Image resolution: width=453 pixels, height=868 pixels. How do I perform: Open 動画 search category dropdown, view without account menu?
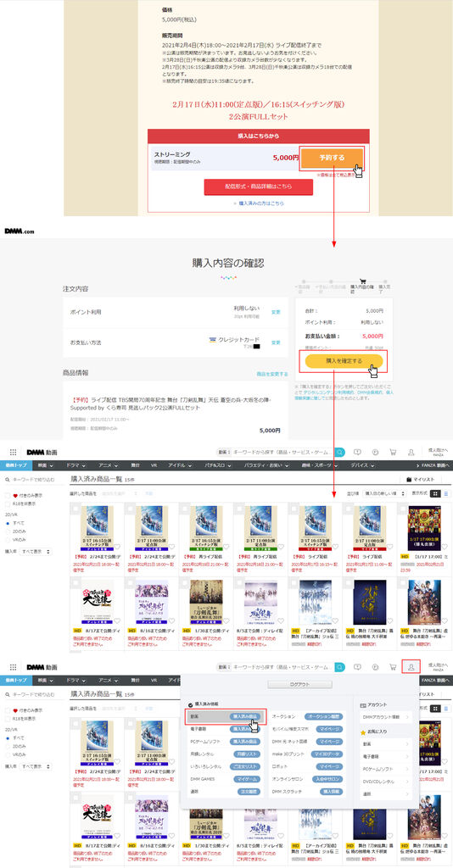(x=223, y=452)
